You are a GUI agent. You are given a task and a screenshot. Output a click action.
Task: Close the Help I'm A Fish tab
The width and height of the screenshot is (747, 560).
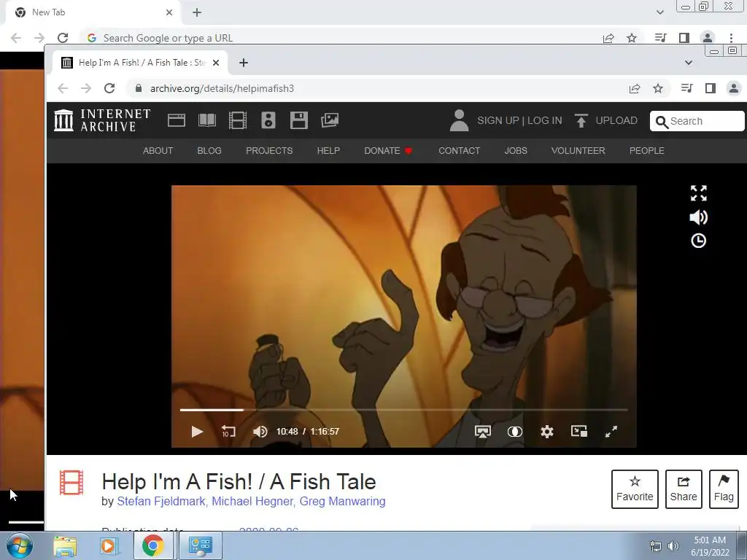click(x=216, y=63)
